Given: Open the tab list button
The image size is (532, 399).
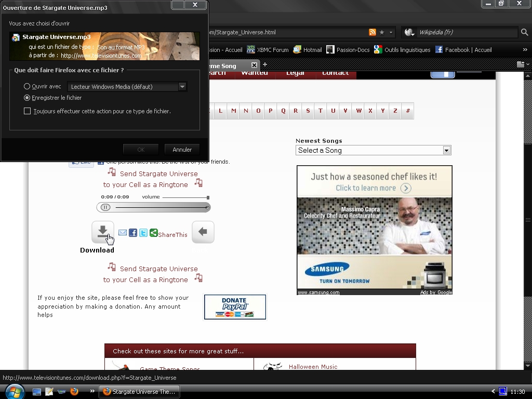Looking at the screenshot, I should 523,64.
